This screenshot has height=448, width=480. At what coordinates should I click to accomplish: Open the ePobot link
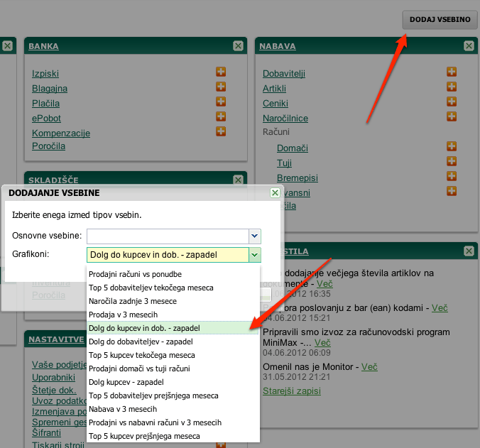46,119
